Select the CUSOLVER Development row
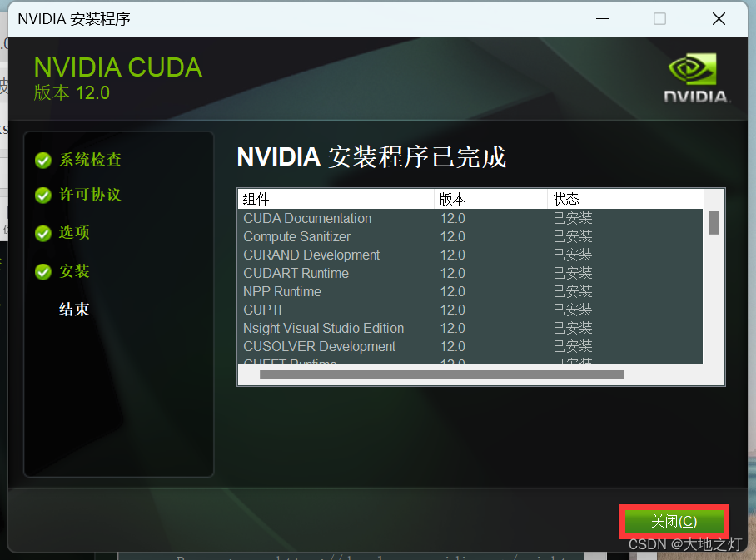Screen dimensions: 756x560 pos(470,346)
